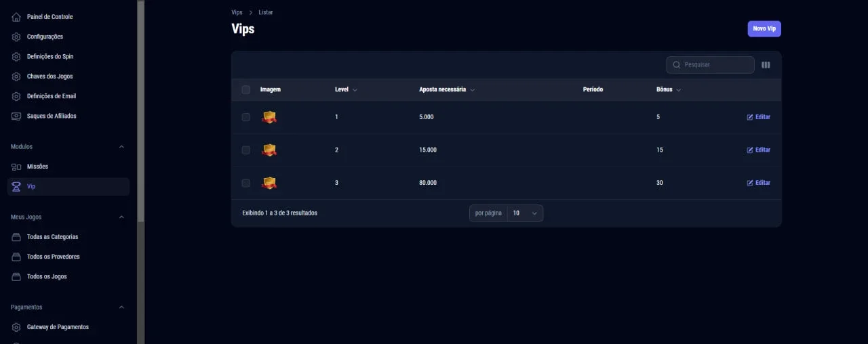Click the Painel de Controle home icon
Viewport: 868px width, 344px height.
point(16,17)
